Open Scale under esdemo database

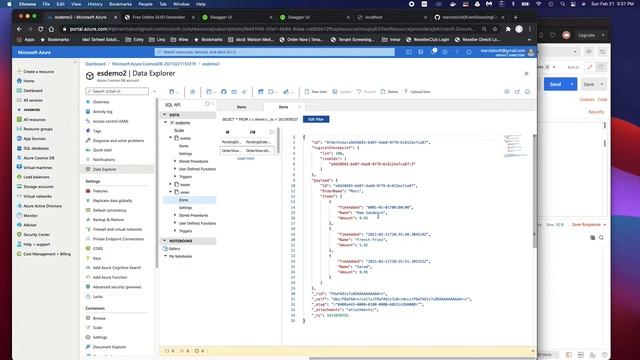[x=179, y=130]
